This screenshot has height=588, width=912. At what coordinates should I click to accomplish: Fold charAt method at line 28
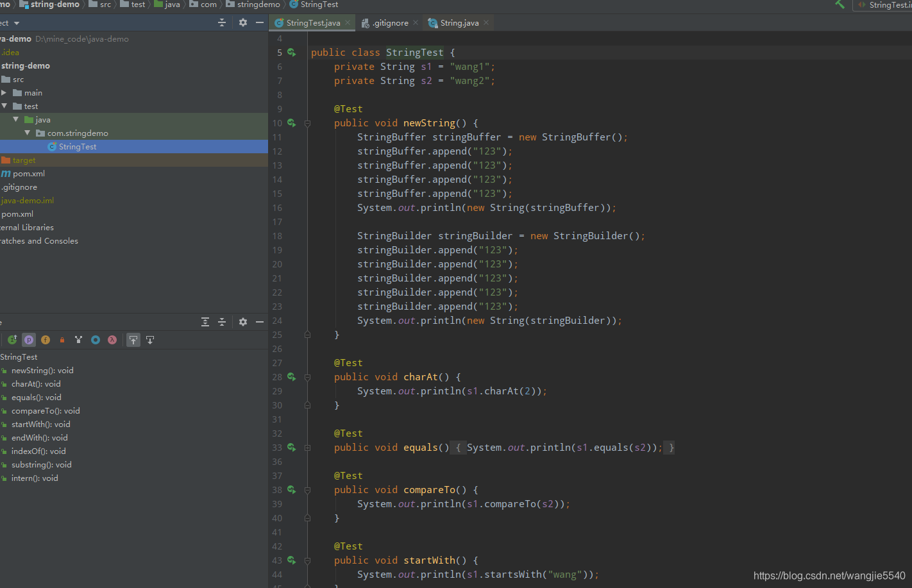(x=307, y=377)
